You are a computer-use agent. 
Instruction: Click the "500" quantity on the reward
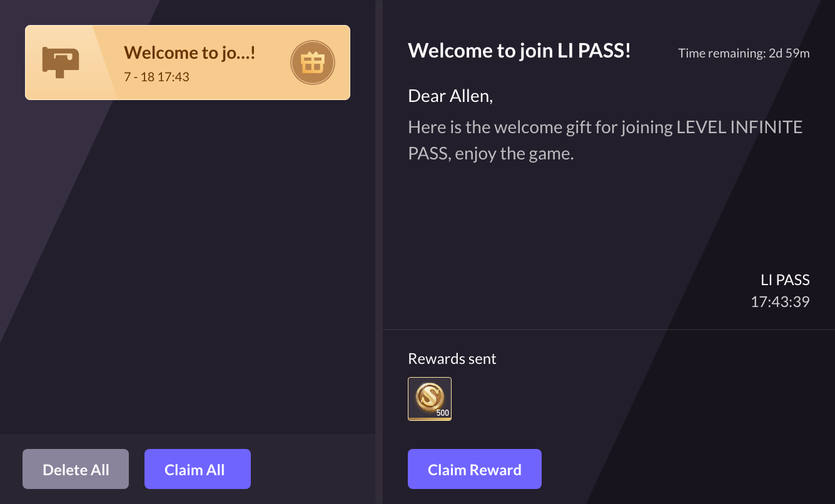click(x=442, y=413)
